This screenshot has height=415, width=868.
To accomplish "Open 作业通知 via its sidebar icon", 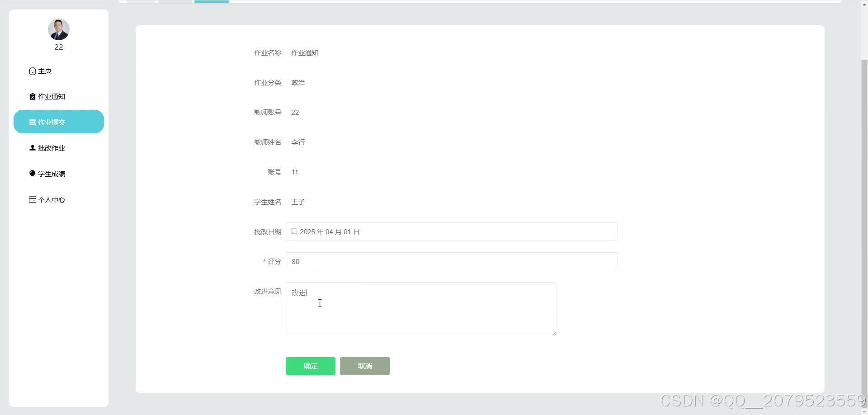I will (x=32, y=96).
